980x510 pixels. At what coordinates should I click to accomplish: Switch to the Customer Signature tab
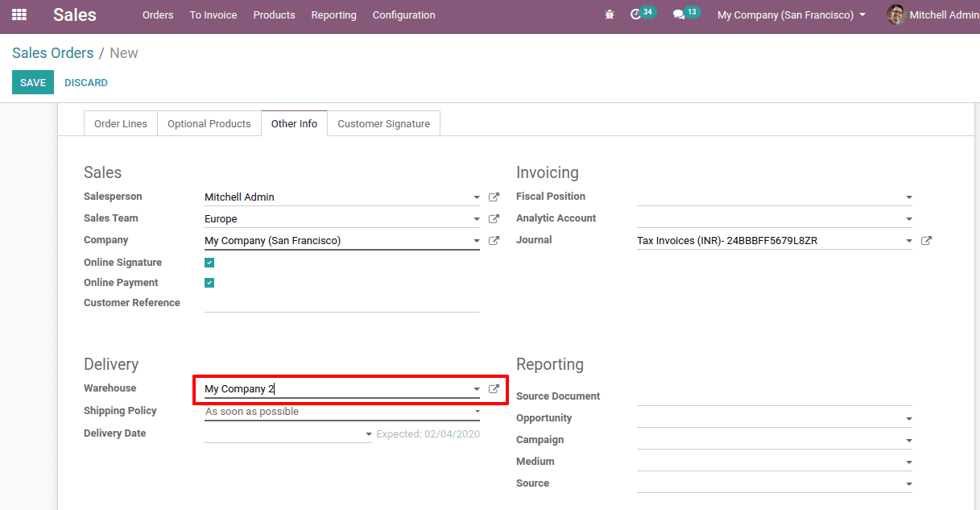383,123
